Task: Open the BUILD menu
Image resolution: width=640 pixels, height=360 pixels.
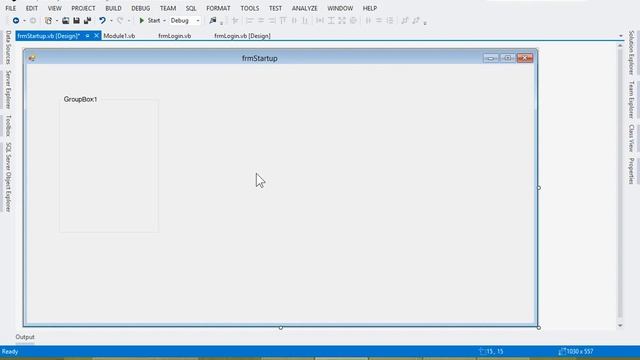Action: [x=113, y=8]
